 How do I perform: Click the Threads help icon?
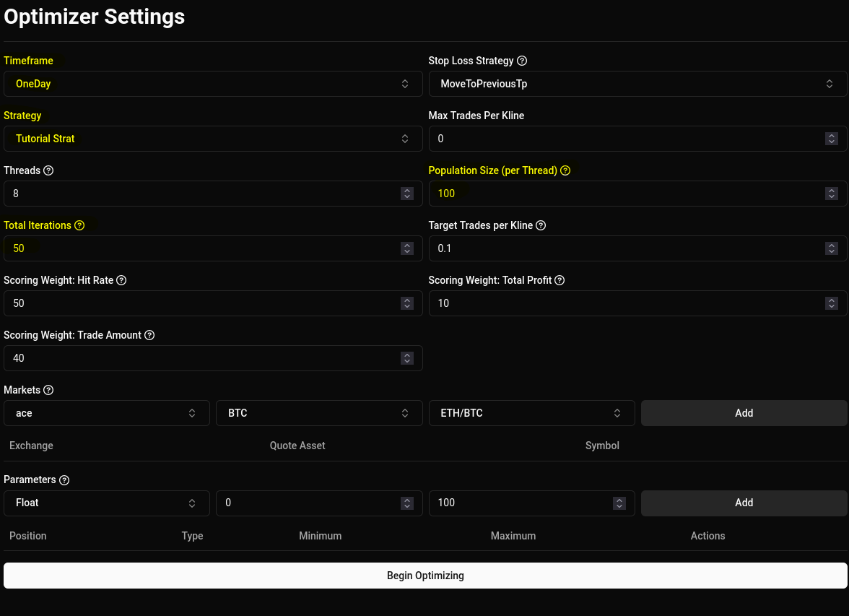coord(48,170)
